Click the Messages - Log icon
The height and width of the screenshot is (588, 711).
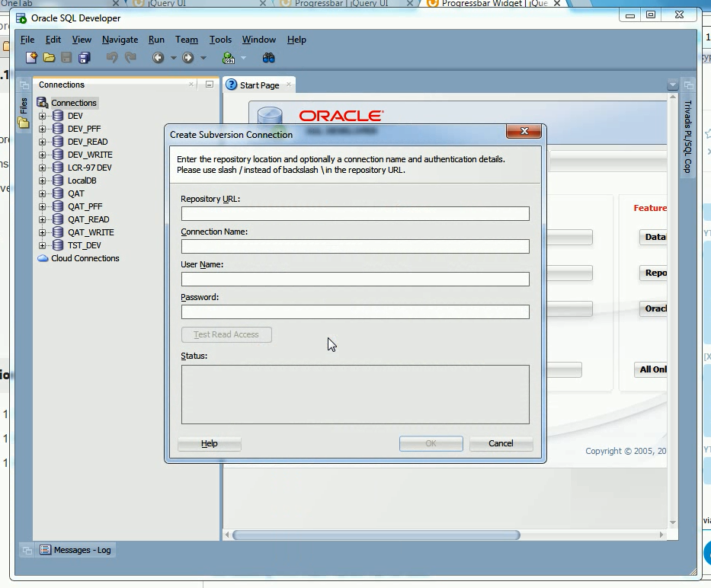(45, 550)
